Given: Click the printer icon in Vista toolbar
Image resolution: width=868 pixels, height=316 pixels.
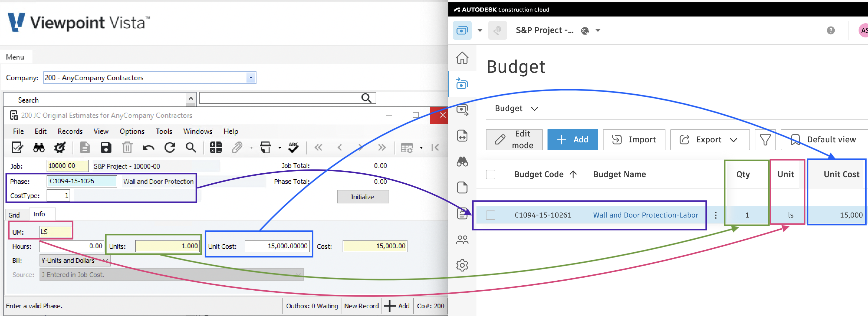Looking at the screenshot, I should pyautogui.click(x=266, y=148).
